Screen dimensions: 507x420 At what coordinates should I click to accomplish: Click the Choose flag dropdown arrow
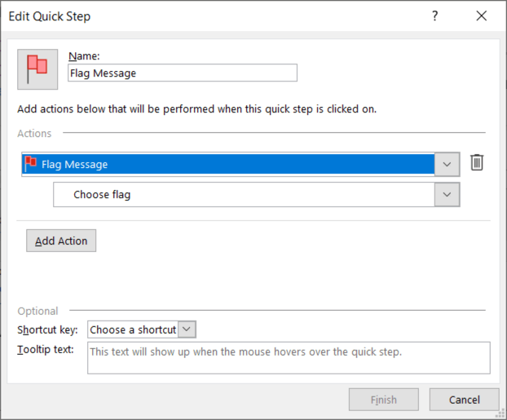click(x=447, y=194)
